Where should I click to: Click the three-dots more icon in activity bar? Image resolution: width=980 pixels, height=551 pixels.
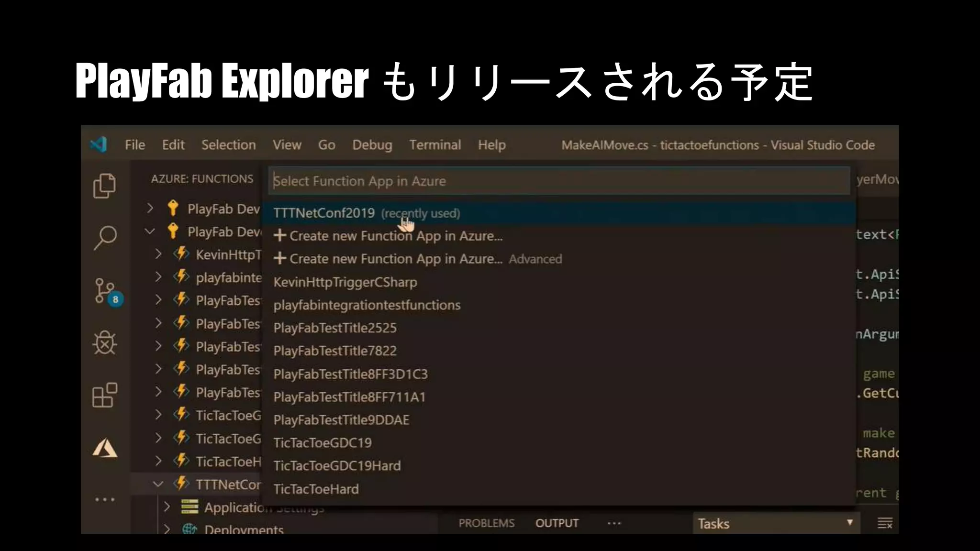click(x=105, y=500)
